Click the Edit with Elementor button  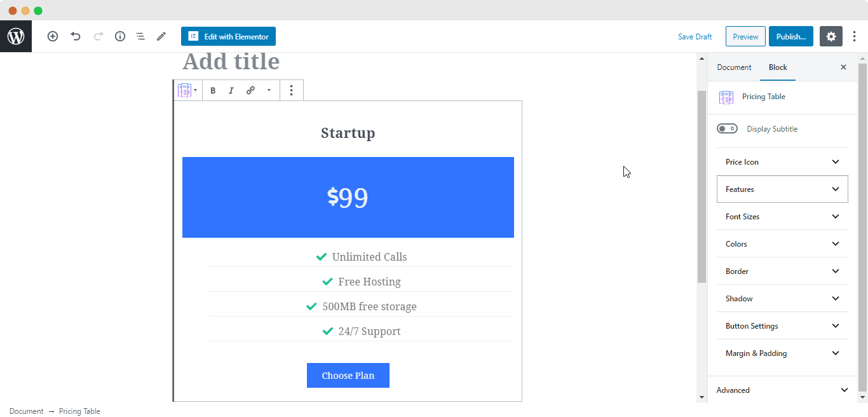tap(228, 36)
